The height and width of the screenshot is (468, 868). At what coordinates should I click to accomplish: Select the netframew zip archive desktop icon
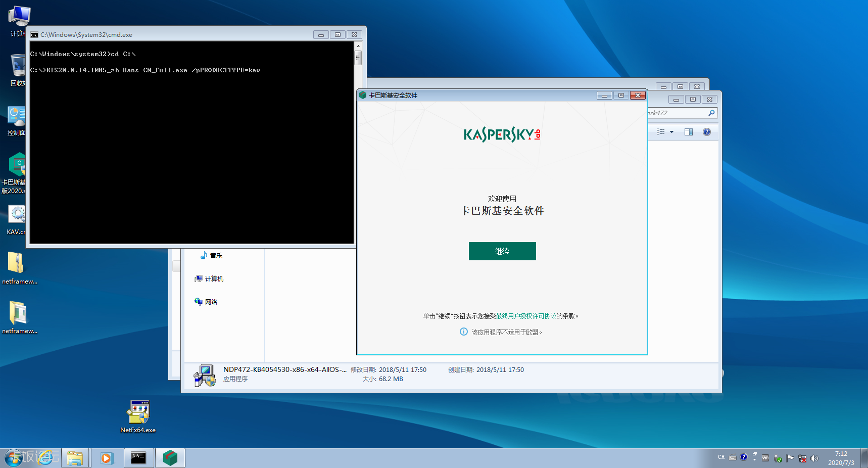[19, 268]
